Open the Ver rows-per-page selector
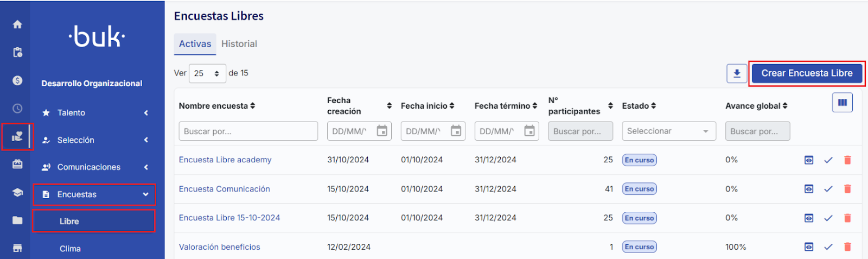 (x=207, y=73)
